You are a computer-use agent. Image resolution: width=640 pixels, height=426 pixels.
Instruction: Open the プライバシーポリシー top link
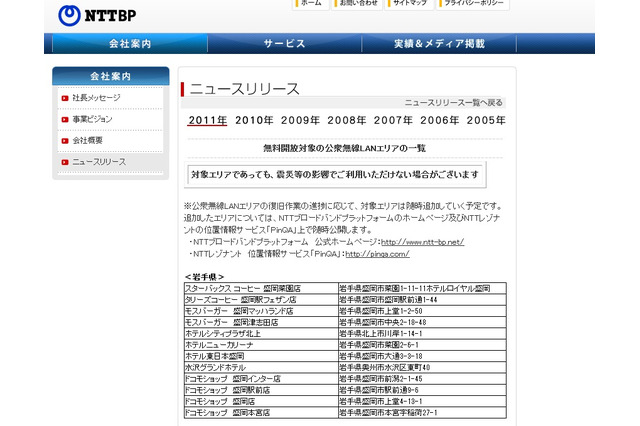tap(473, 4)
